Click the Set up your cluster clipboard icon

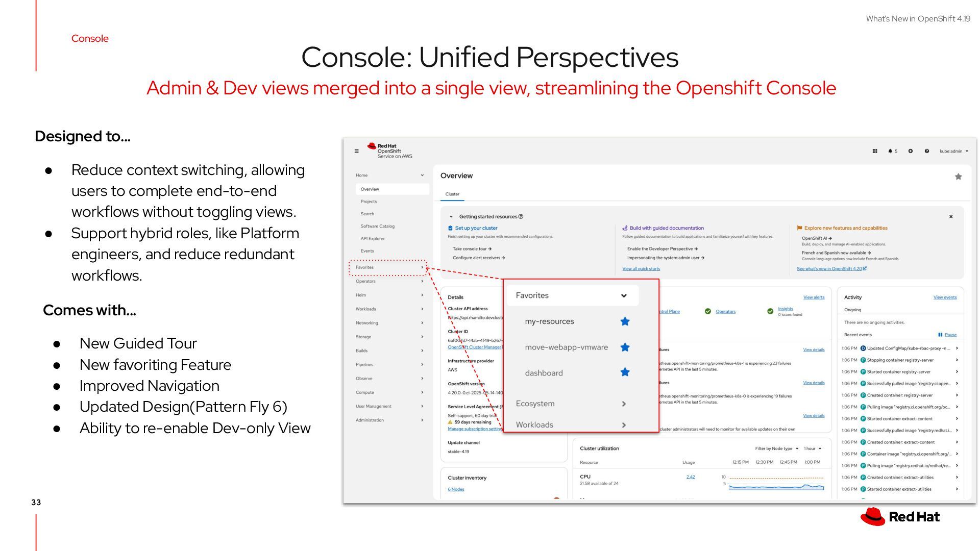(x=450, y=228)
